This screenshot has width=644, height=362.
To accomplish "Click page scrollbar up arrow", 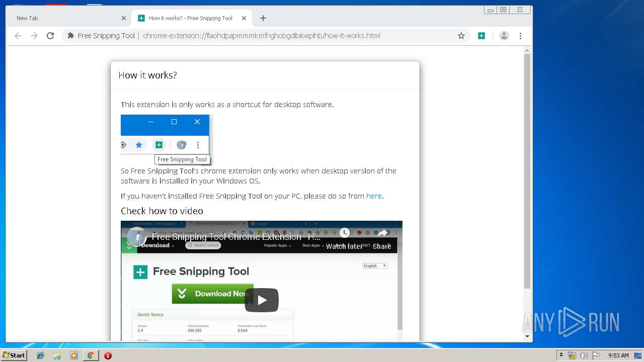I will [527, 50].
